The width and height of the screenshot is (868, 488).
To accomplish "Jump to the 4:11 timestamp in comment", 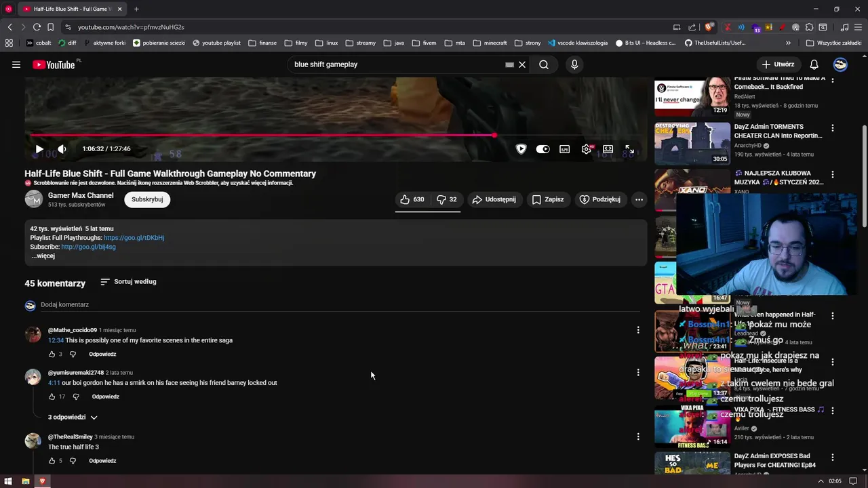I will tap(54, 383).
